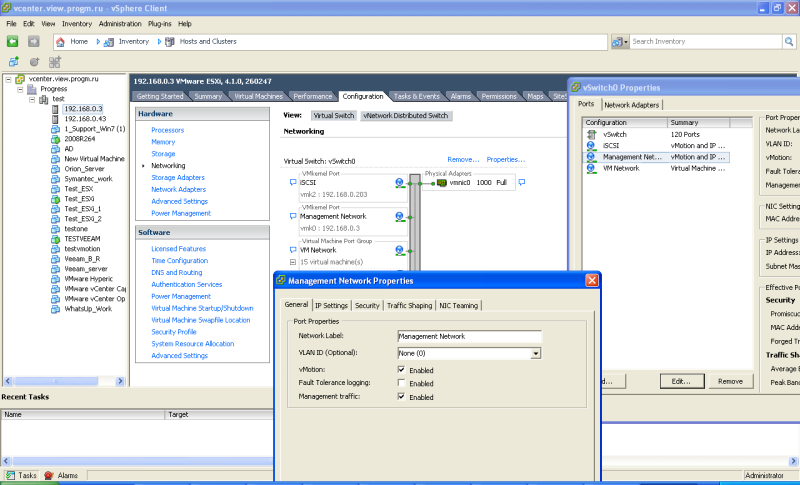Open the DNS and Routing link
This screenshot has width=800, height=485.
point(177,272)
